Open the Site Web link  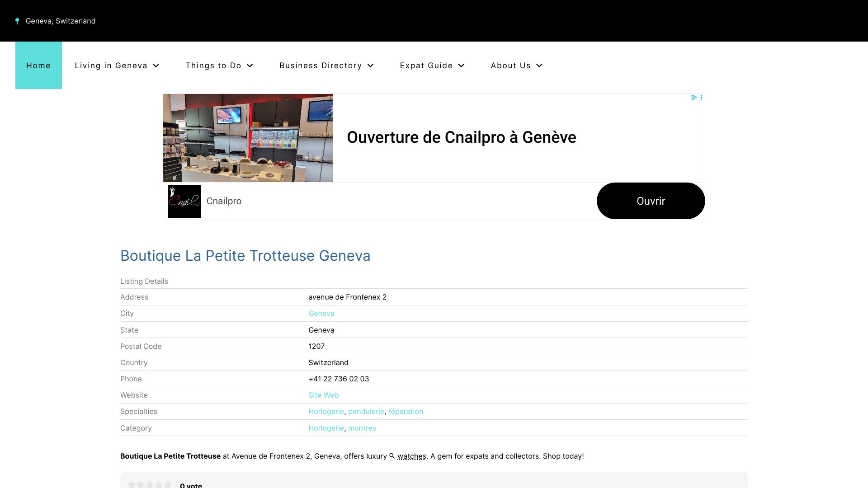pyautogui.click(x=323, y=395)
